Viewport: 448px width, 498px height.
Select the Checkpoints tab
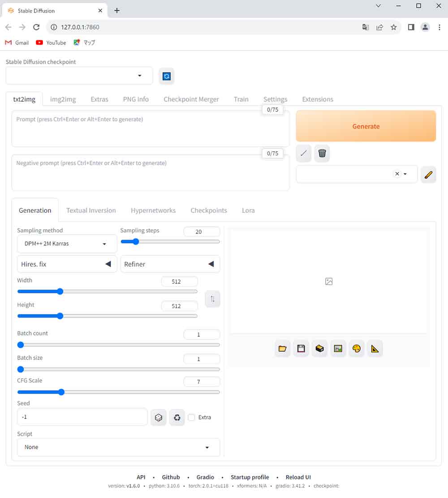tap(209, 210)
